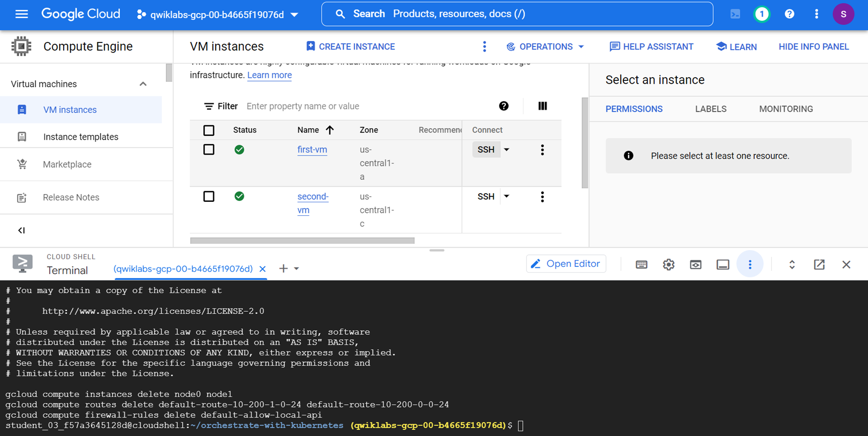Image resolution: width=868 pixels, height=436 pixels.
Task: Click the Release Notes icon
Action: pos(22,198)
